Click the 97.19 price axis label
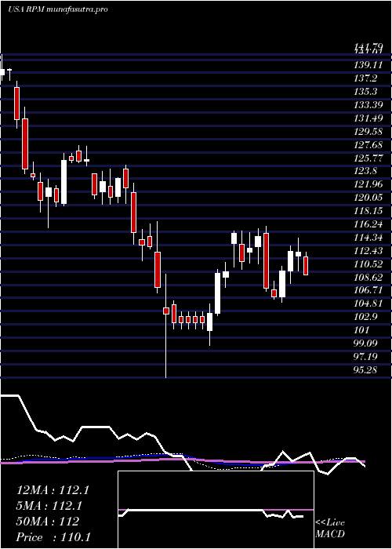The width and height of the screenshot is (392, 549). tap(365, 357)
